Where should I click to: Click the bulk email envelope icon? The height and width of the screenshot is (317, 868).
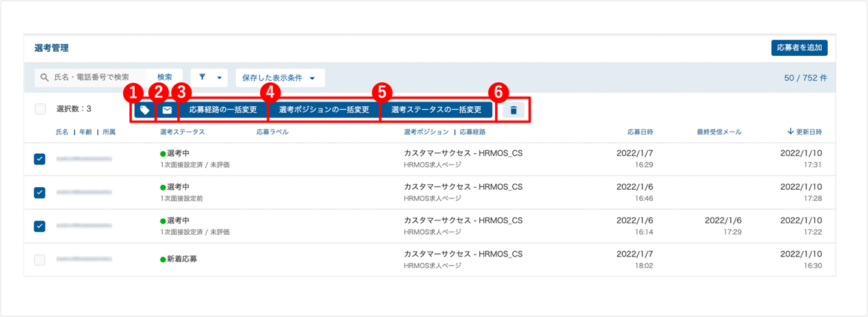coord(167,110)
